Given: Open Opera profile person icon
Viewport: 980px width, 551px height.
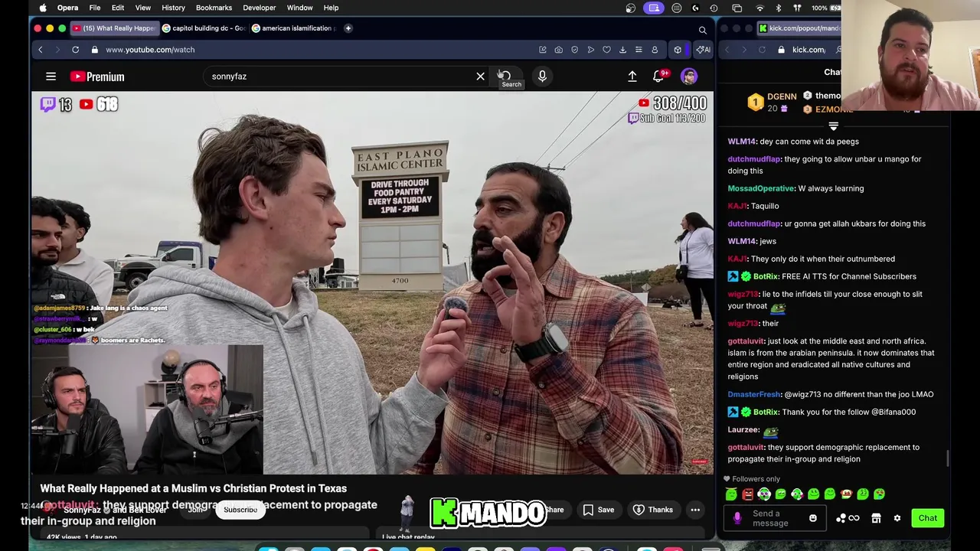Looking at the screenshot, I should (655, 50).
